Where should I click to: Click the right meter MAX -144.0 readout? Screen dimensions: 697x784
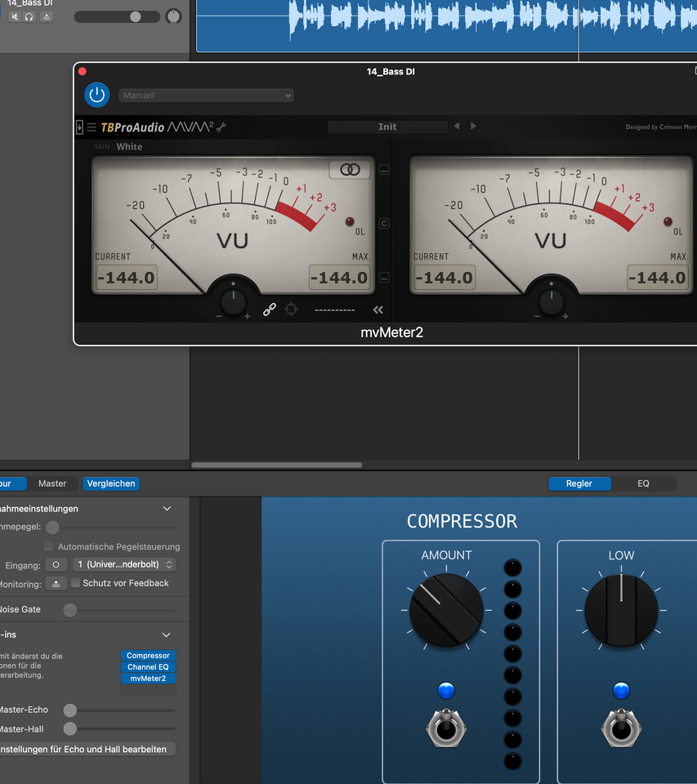[658, 278]
